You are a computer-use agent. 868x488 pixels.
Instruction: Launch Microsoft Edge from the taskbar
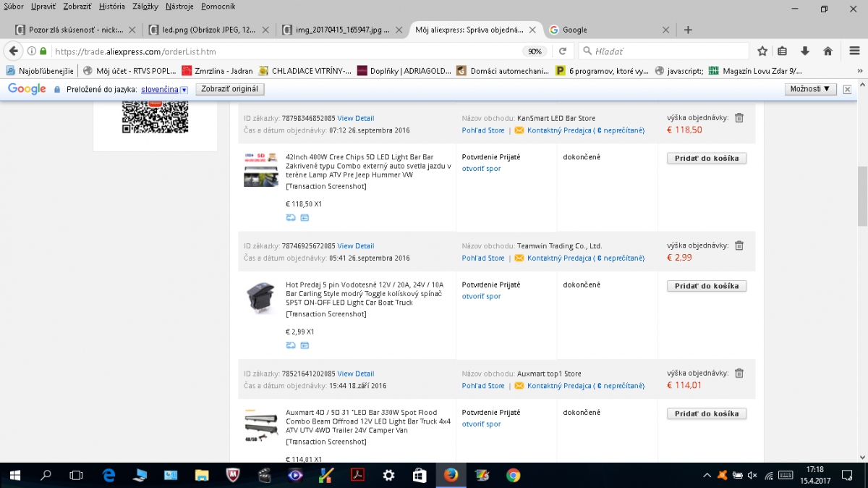[109, 476]
